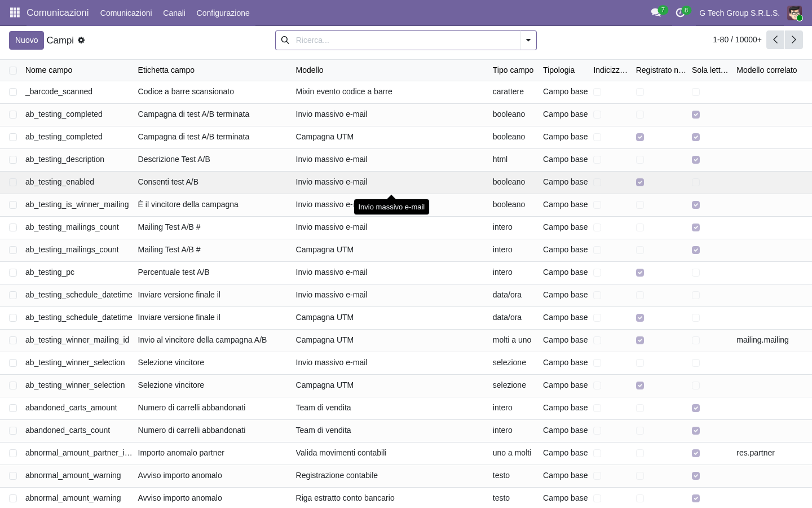Image resolution: width=812 pixels, height=508 pixels.
Task: Sort by Modello correlato column header
Action: pyautogui.click(x=766, y=70)
